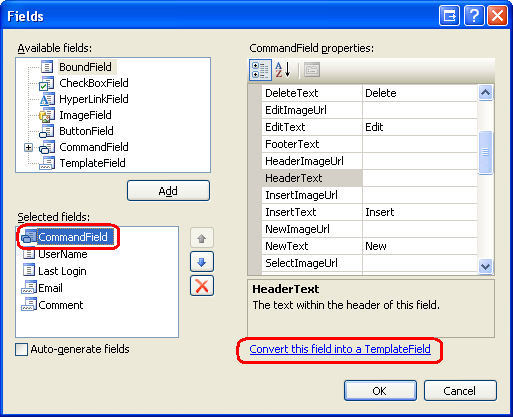Select TemplateField in available fields
This screenshot has width=513, height=417.
(x=92, y=163)
